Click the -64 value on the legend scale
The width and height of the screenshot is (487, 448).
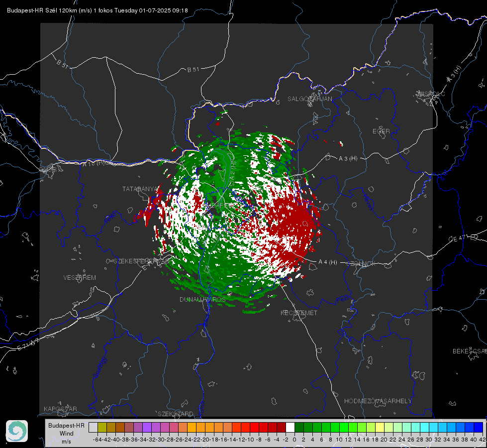click(97, 440)
